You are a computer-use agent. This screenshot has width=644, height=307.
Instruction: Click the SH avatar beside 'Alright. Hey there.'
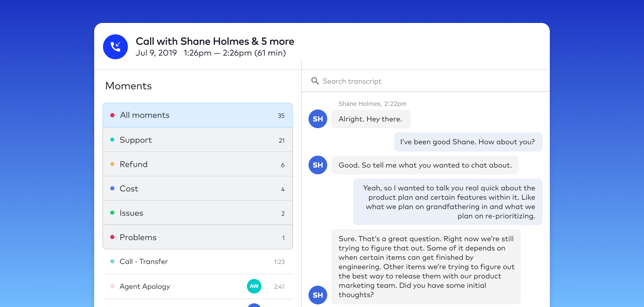point(318,119)
